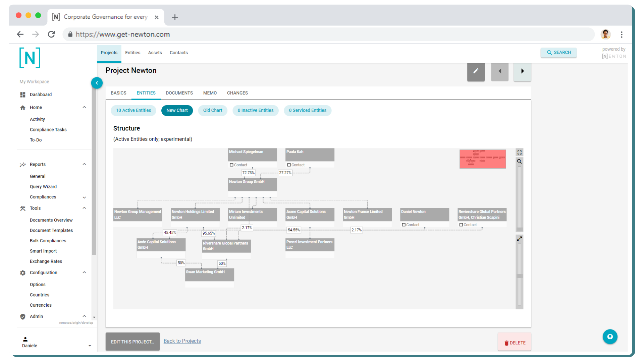Click the Old Chart button
Image resolution: width=644 pixels, height=362 pixels.
[213, 110]
